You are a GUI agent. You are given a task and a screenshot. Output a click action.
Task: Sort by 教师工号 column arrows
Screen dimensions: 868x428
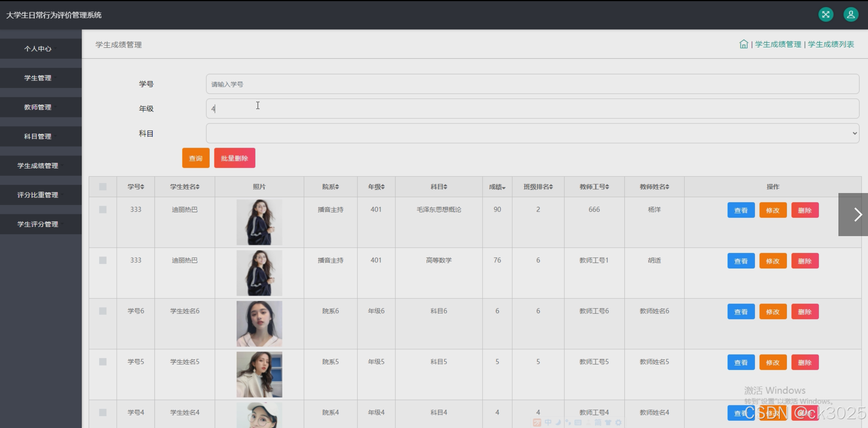[x=607, y=187]
